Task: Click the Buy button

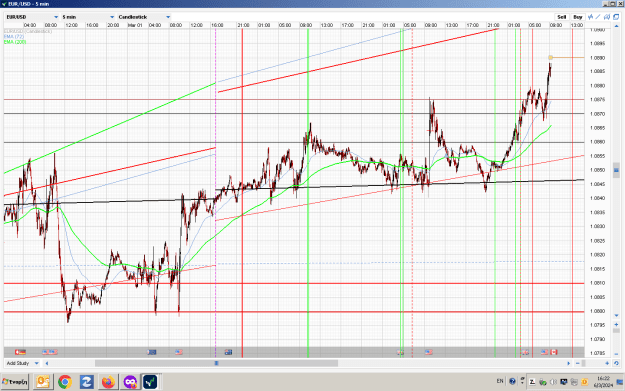Action: [x=578, y=17]
